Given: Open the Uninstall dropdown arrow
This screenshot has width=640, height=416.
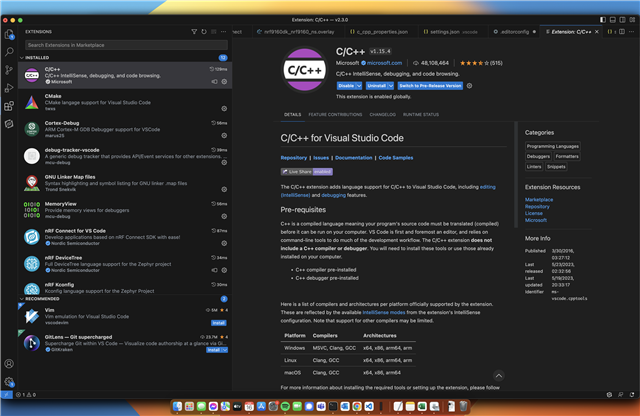Looking at the screenshot, I should tap(391, 86).
